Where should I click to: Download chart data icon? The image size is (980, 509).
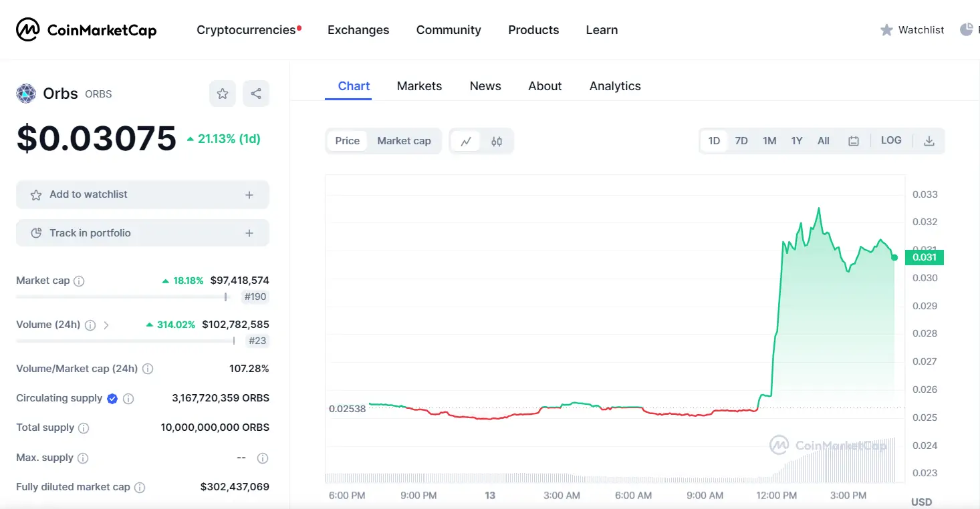[x=929, y=141]
